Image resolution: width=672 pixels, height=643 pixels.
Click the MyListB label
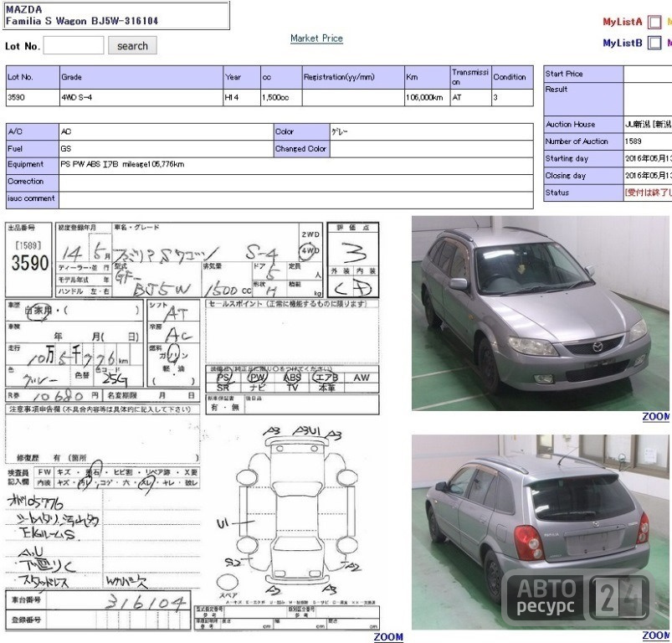click(x=623, y=43)
